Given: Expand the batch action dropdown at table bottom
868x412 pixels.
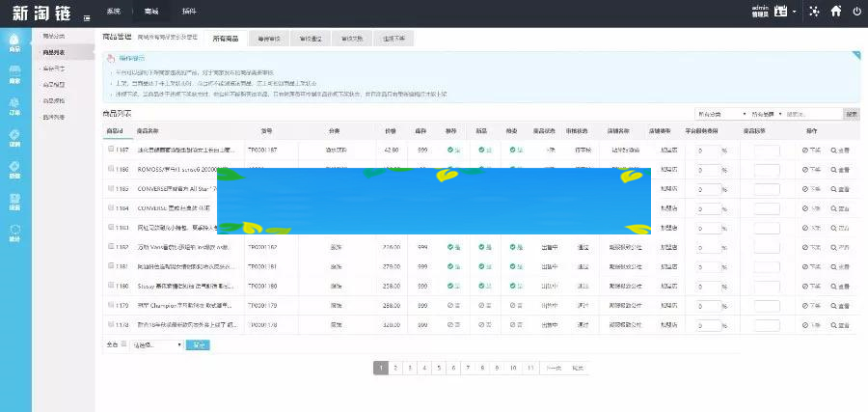Looking at the screenshot, I should coord(156,343).
